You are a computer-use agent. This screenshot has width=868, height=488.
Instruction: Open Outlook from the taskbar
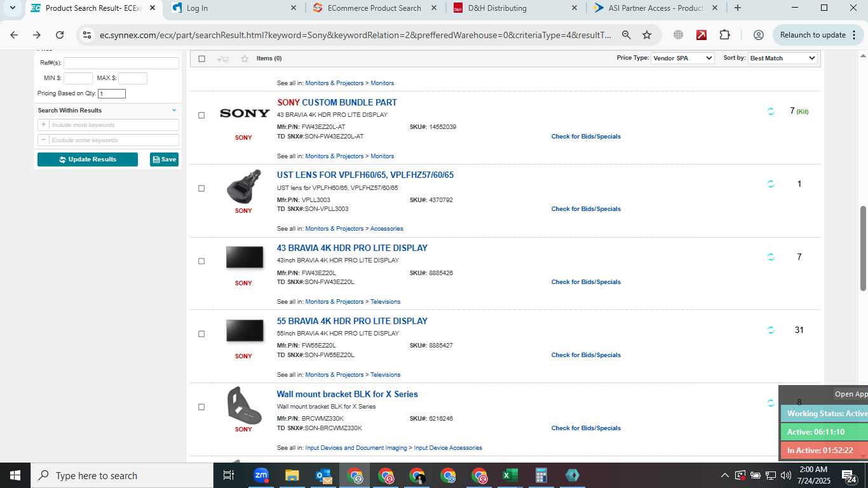coord(323,475)
